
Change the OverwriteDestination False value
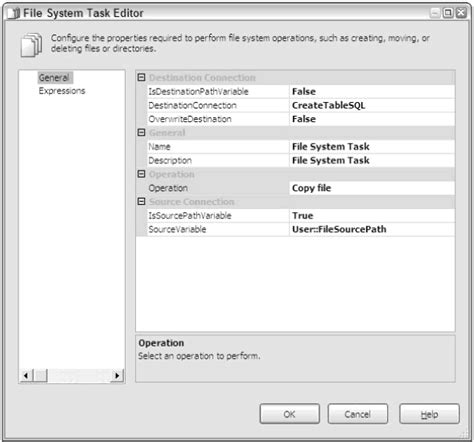(x=372, y=119)
